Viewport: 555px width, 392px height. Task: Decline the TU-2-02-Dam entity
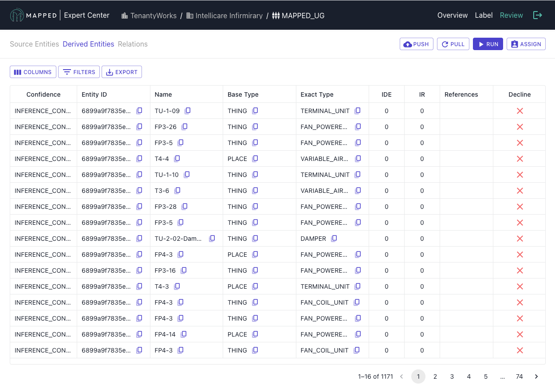(520, 239)
